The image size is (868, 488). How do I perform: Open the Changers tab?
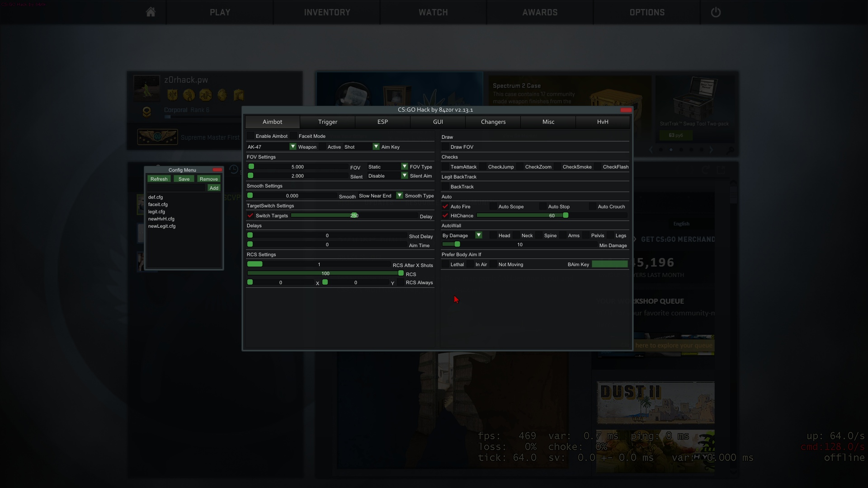[493, 122]
